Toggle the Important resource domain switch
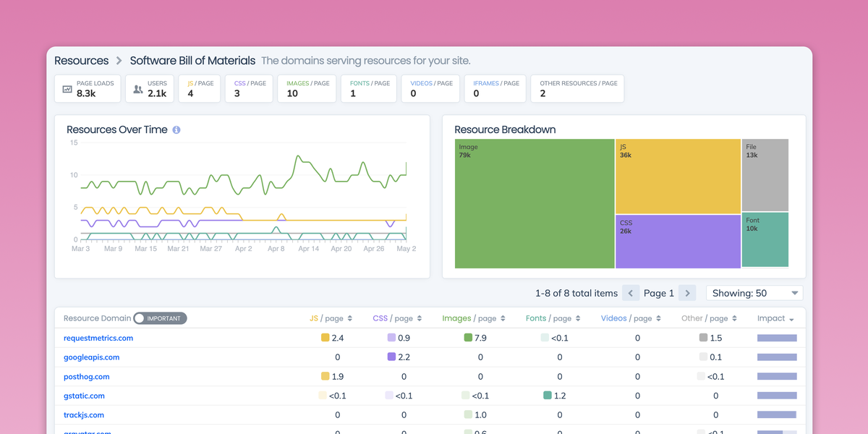 pos(161,318)
